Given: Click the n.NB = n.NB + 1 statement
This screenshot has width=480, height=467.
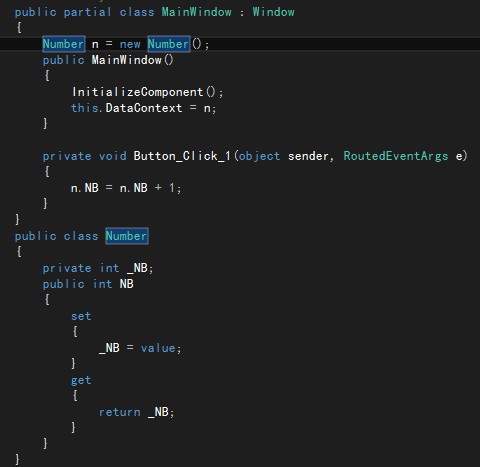Looking at the screenshot, I should pos(126,188).
